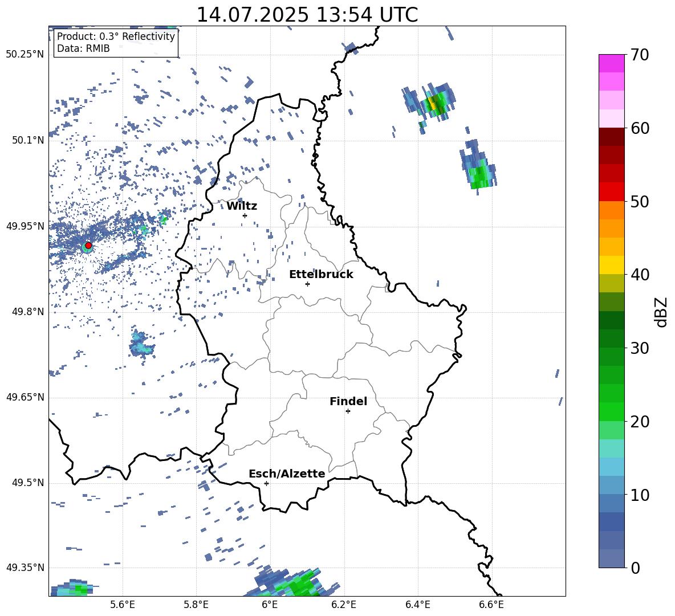
Task: Click the 49.95°N latitude label
Action: pyautogui.click(x=25, y=226)
